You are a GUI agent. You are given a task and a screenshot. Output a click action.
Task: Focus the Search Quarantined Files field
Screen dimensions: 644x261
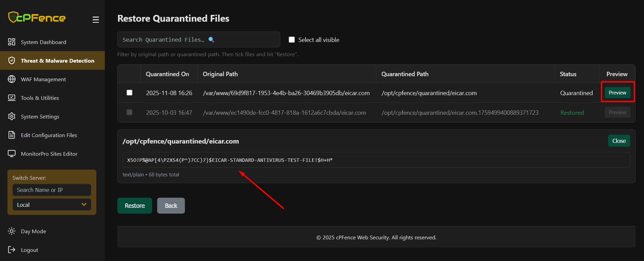pyautogui.click(x=198, y=40)
